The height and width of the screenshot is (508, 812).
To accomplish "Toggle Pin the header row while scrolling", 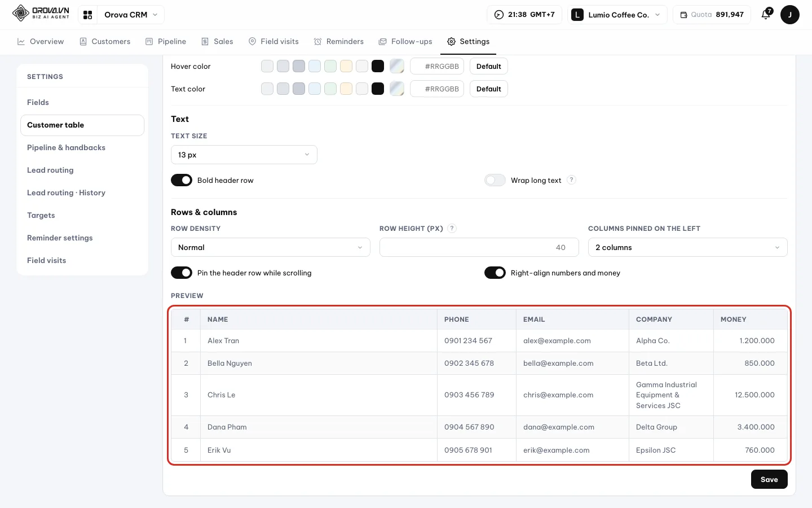I will point(182,273).
